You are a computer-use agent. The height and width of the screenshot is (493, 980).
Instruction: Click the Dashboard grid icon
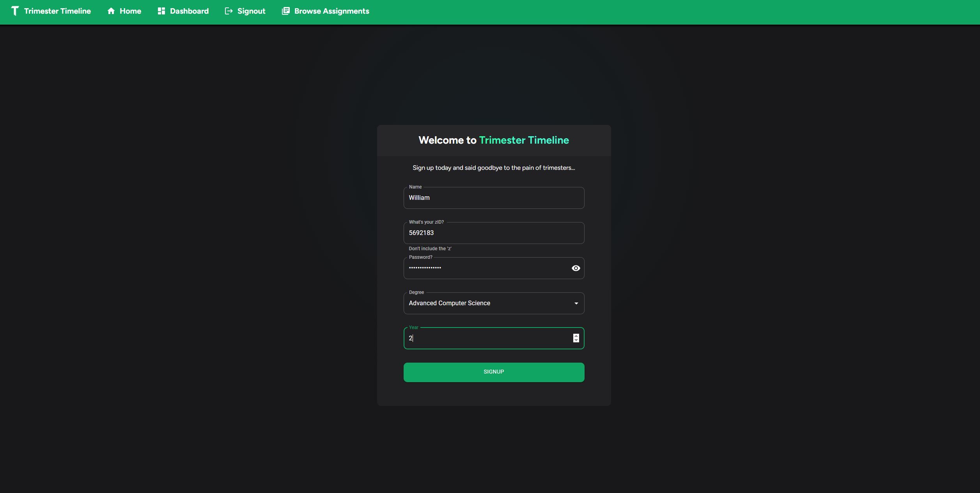point(161,11)
